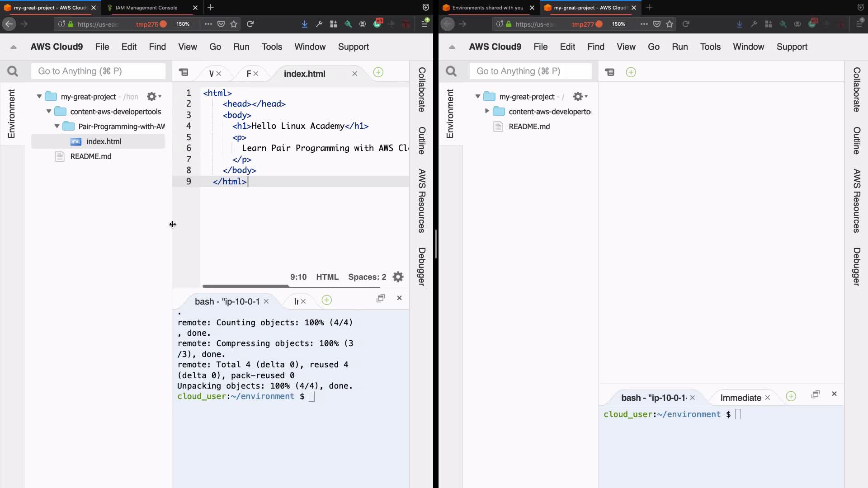
Task: Maximize the terminal panel in left window
Action: coord(381,298)
